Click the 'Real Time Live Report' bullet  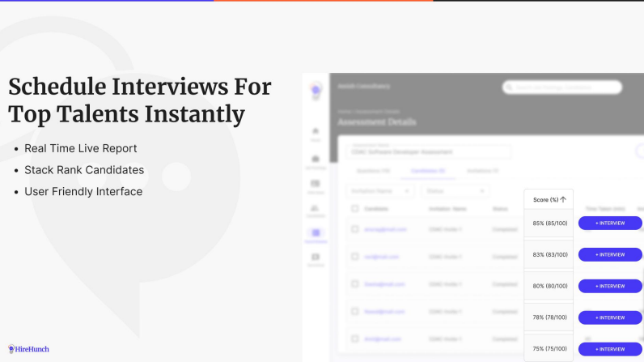pyautogui.click(x=81, y=148)
